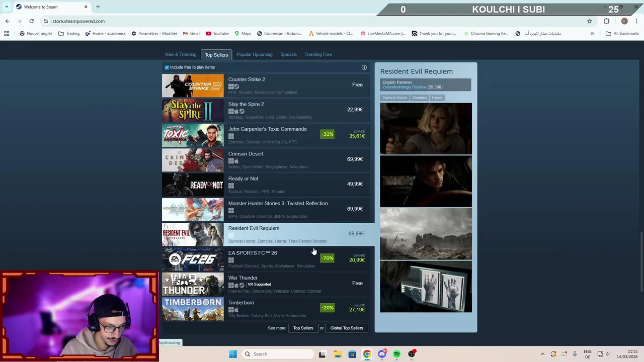The image size is (644, 362).
Task: Open the apps grid in bookmarks bar
Action: pos(7,34)
